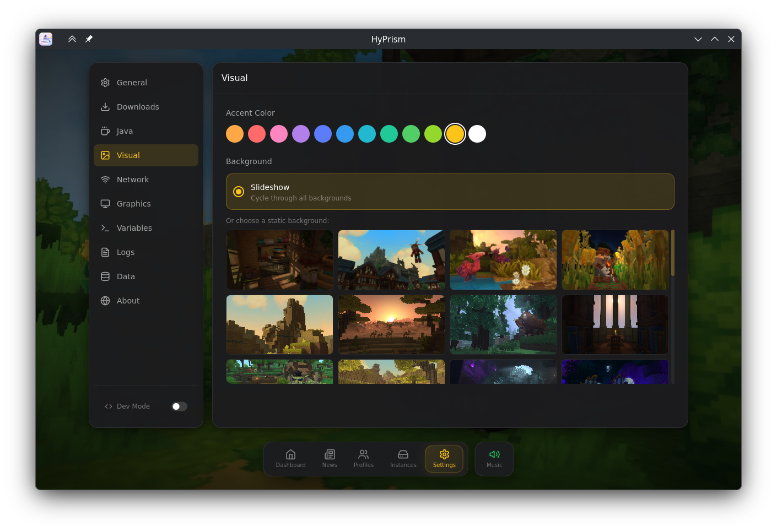
Task: Open the General settings section
Action: tap(146, 83)
